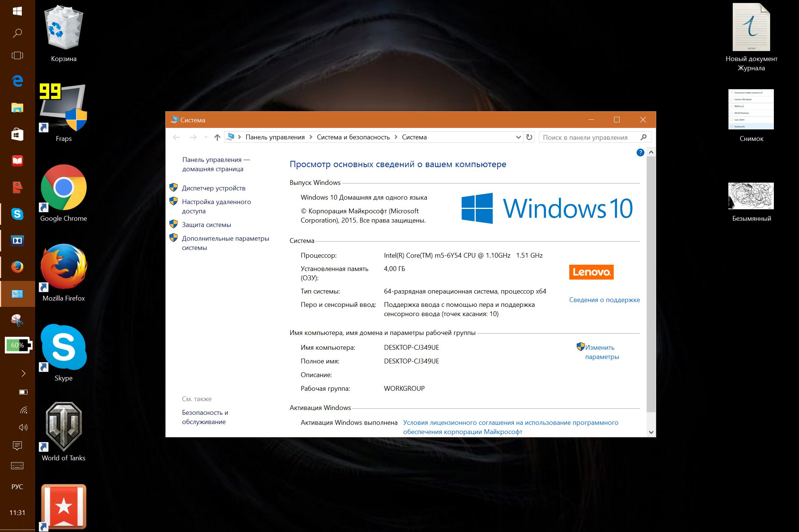Image resolution: width=799 pixels, height=532 pixels.
Task: Open Панель управления — домашняя страница link
Action: coord(216,164)
